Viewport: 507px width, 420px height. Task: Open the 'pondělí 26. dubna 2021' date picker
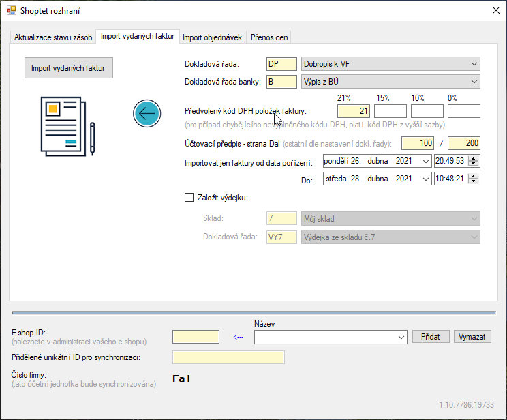[x=426, y=161]
